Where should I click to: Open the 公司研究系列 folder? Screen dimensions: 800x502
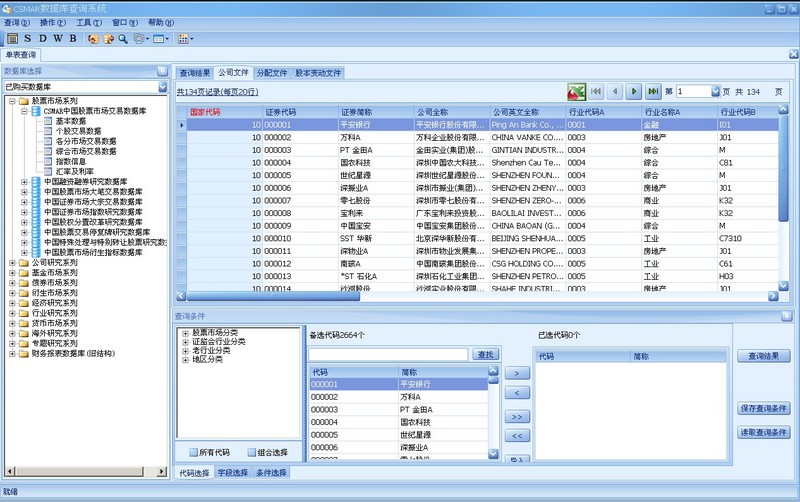coord(55,263)
